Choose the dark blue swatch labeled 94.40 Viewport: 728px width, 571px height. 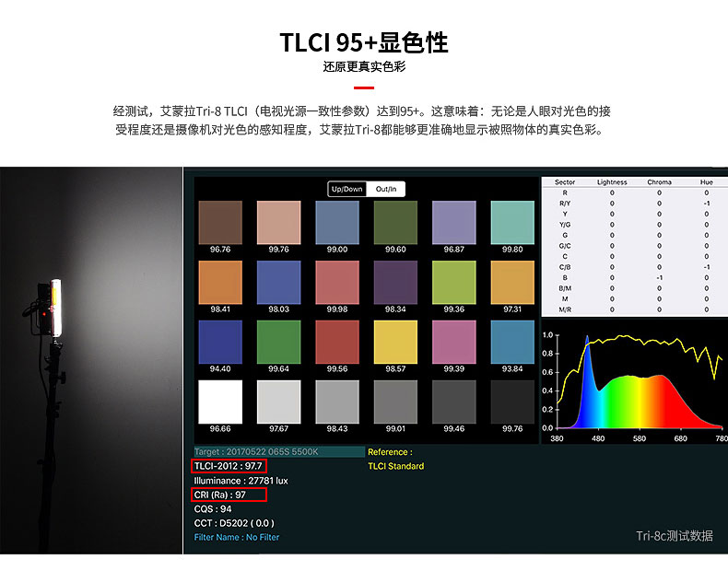tap(220, 342)
